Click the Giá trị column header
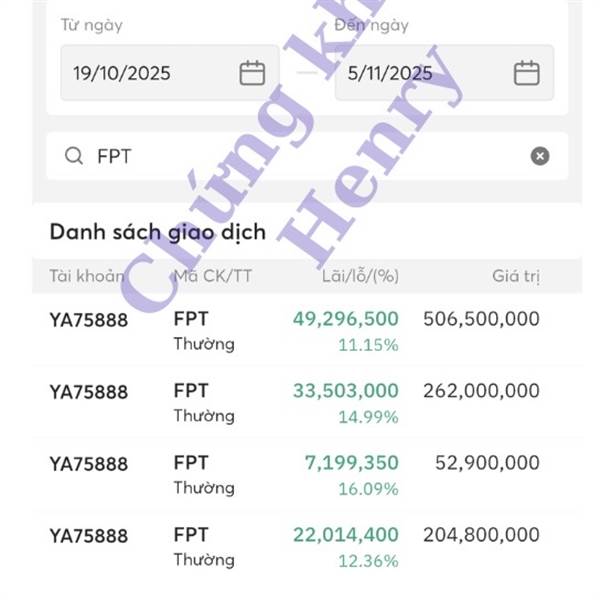Image resolution: width=600 pixels, height=600 pixels. click(x=515, y=276)
